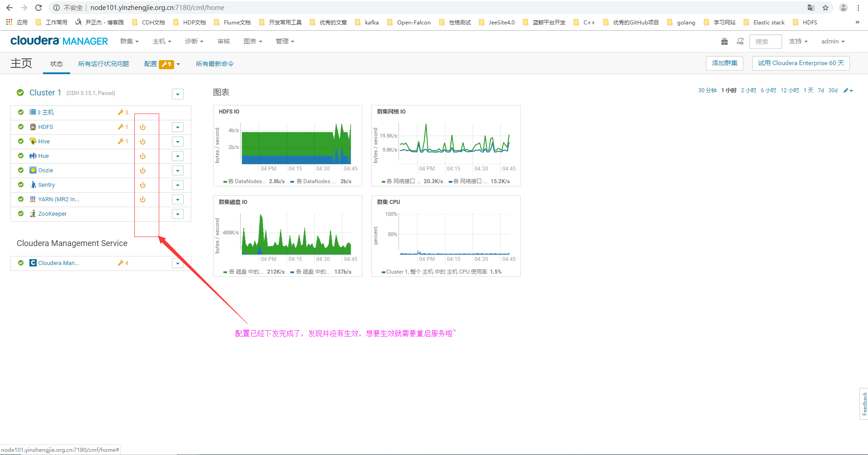This screenshot has width=868, height=455.
Task: Click the running commands icon in header
Action: 740,41
